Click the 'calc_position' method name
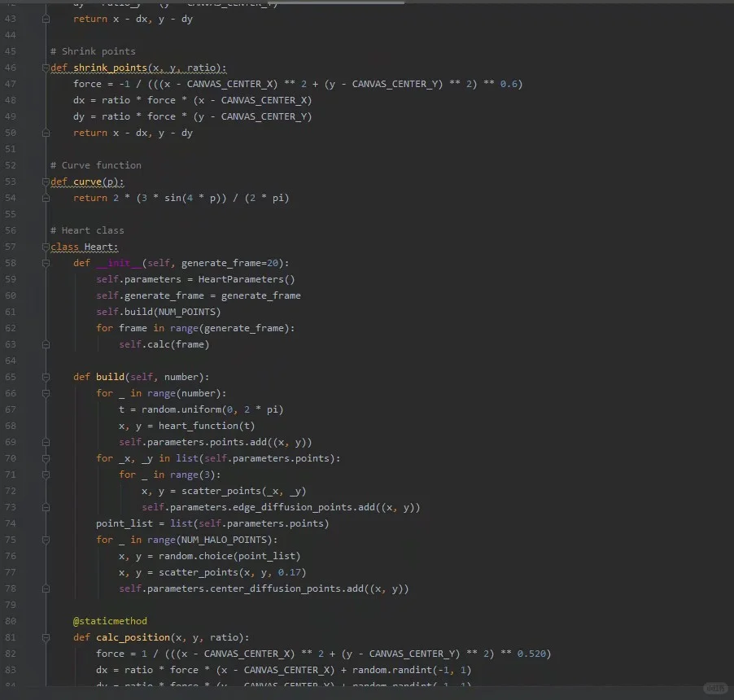Screen dimensions: 734x700 point(133,637)
